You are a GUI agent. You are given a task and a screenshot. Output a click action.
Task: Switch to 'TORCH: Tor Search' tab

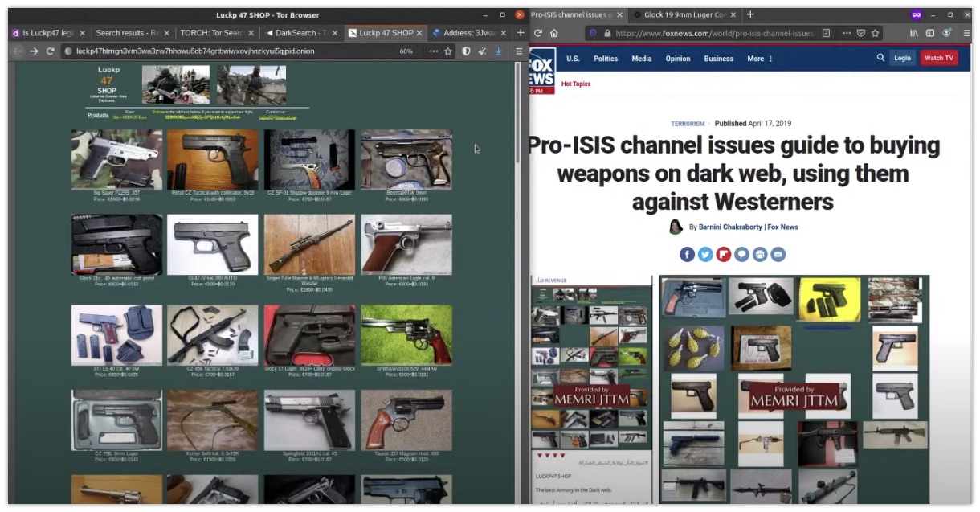[x=215, y=33]
